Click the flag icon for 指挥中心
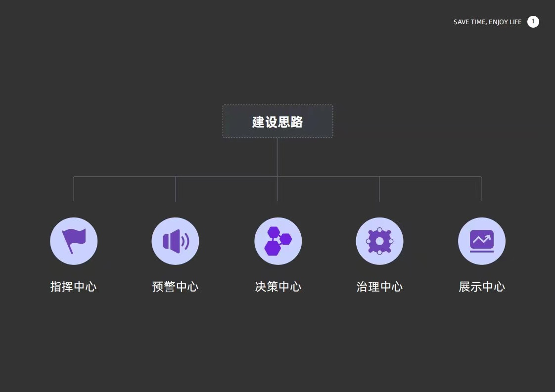Viewport: 555px width, 392px height. 74,241
